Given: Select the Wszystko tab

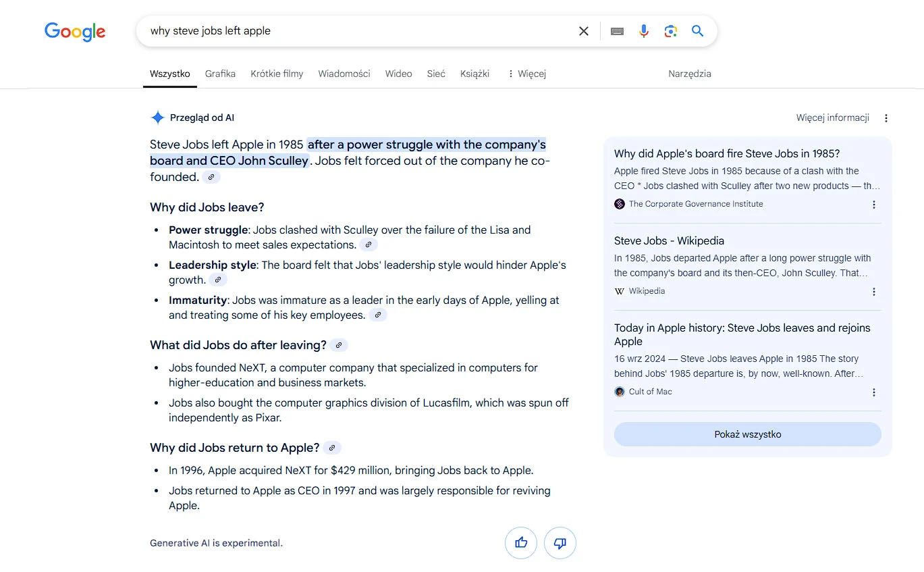Looking at the screenshot, I should 170,74.
